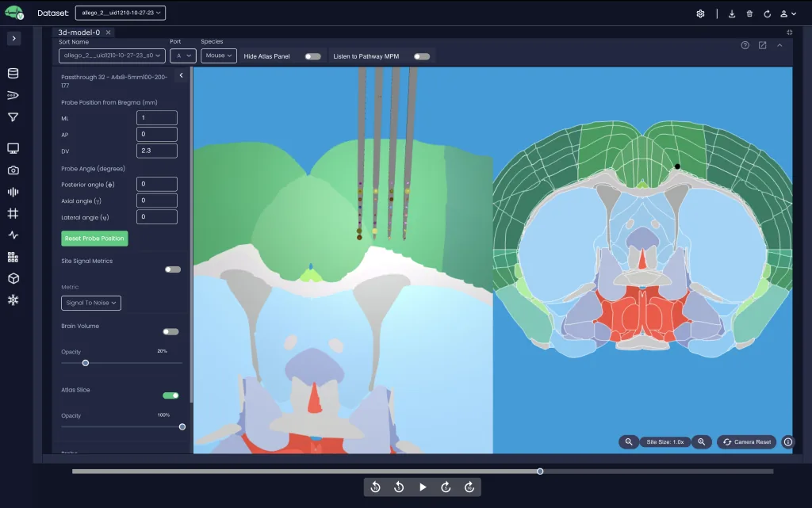Image resolution: width=812 pixels, height=508 pixels.
Task: Open the tiled grid icon in the sidebar
Action: 13,257
